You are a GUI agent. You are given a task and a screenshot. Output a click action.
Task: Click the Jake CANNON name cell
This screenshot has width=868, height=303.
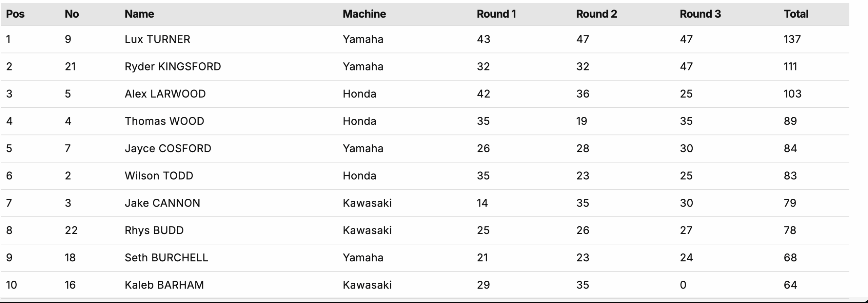tap(162, 203)
